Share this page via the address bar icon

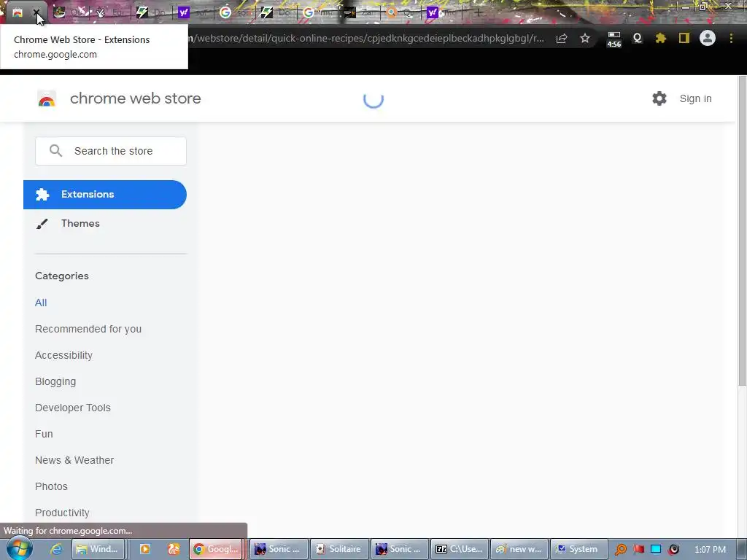(x=562, y=38)
